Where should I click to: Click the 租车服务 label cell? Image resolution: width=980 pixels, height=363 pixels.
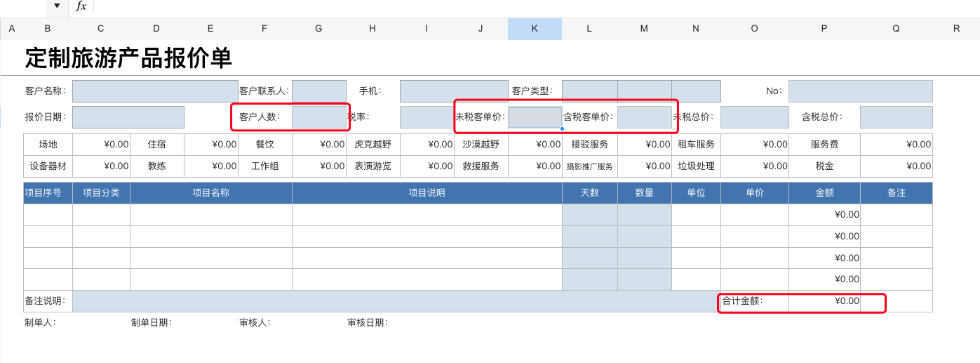tap(696, 145)
